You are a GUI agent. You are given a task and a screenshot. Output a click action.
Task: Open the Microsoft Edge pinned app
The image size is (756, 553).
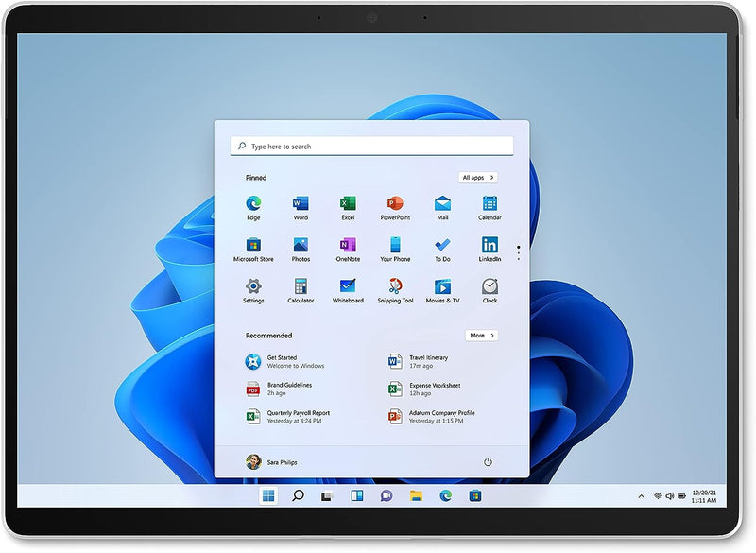click(x=253, y=204)
